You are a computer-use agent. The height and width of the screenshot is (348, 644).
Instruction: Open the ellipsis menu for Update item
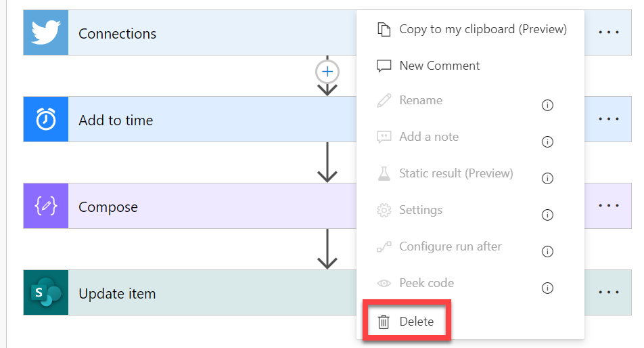[609, 292]
